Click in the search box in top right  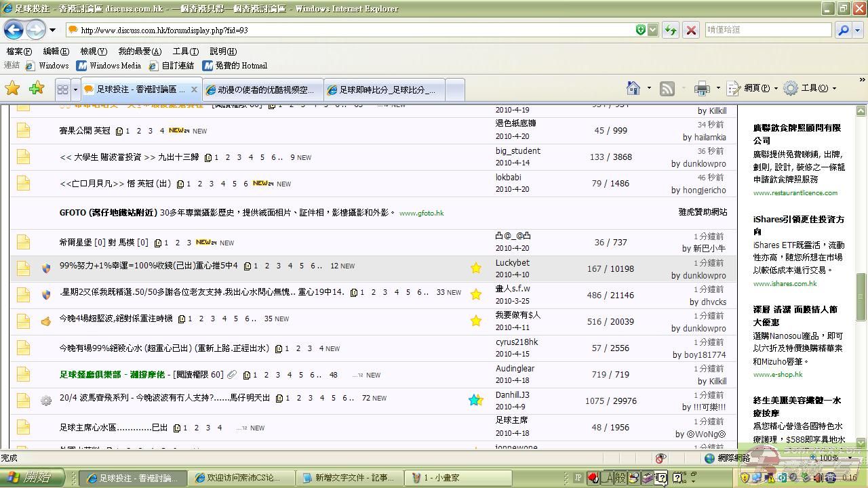point(767,30)
